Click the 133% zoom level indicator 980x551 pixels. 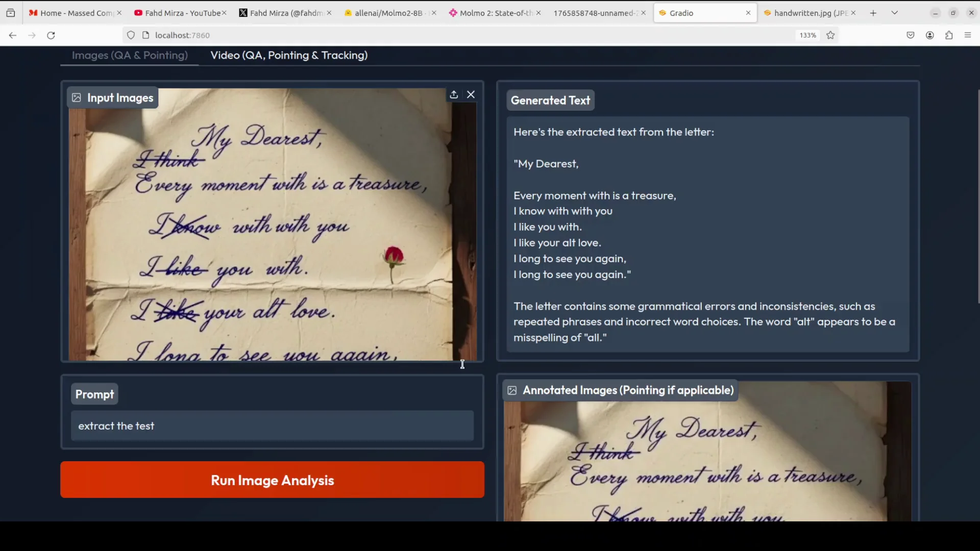(x=807, y=35)
